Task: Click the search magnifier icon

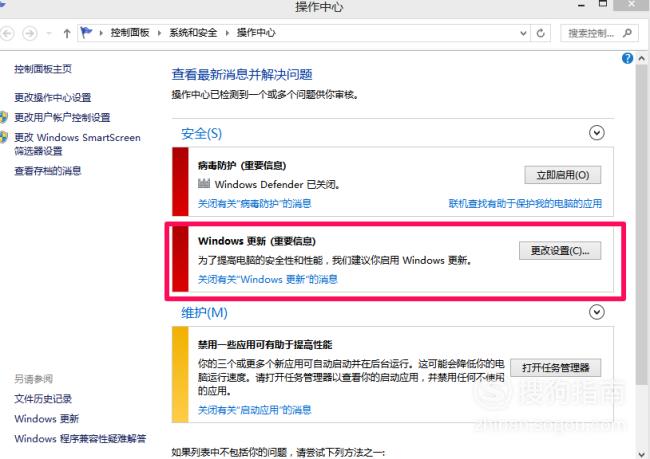Action: [627, 33]
